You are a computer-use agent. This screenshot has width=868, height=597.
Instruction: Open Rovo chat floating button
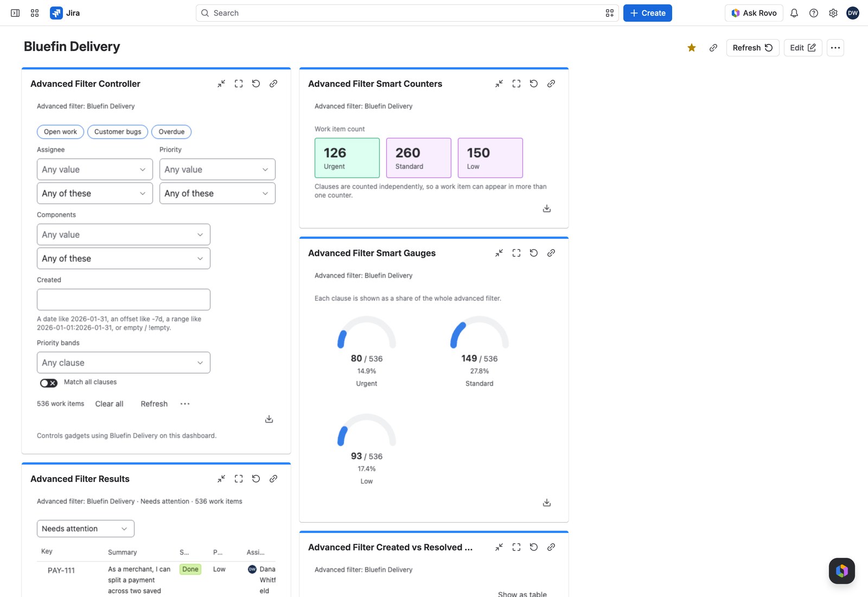842,571
